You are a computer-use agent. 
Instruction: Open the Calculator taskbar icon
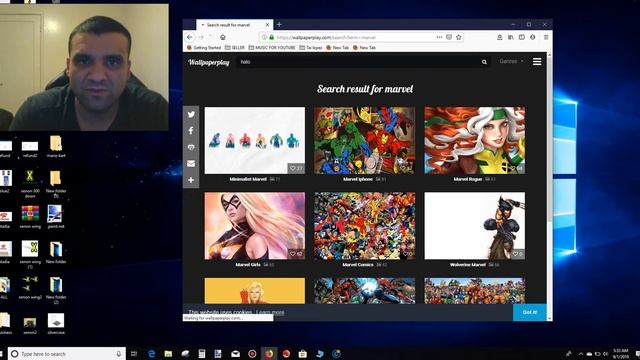(x=202, y=354)
